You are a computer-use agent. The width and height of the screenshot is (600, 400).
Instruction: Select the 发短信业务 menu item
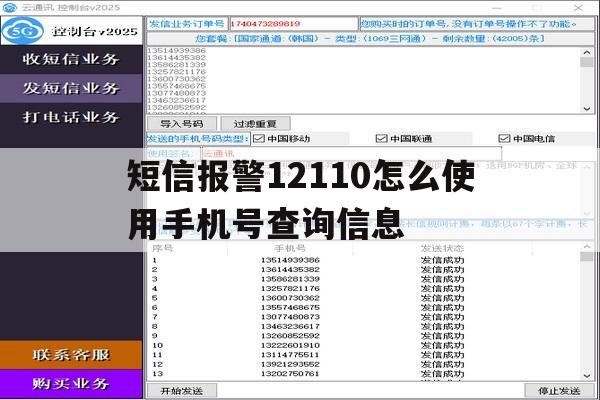coord(71,88)
